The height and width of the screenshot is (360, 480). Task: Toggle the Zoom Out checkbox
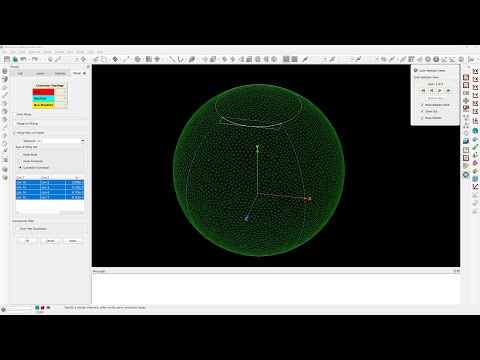tap(422, 111)
